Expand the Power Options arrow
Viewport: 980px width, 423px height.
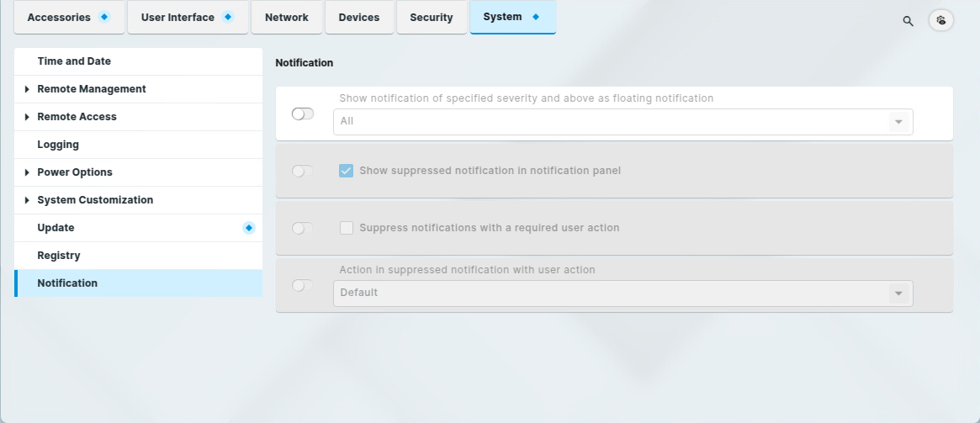click(27, 172)
